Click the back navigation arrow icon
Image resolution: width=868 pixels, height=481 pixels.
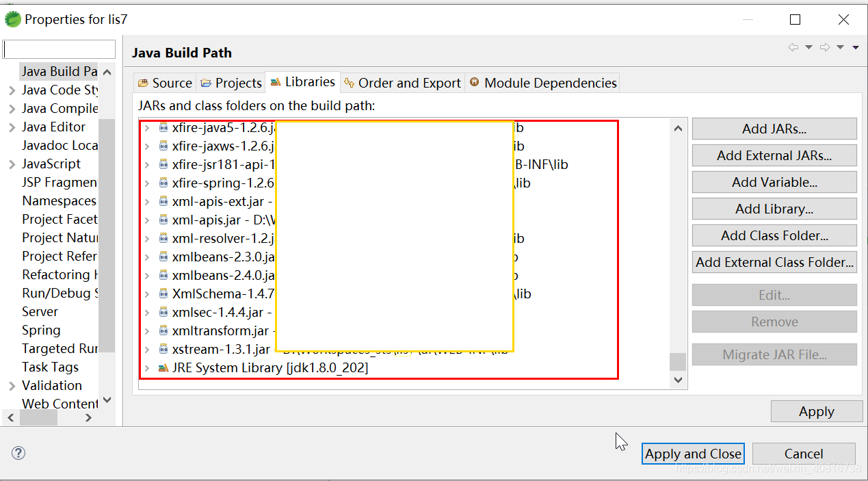coord(793,47)
